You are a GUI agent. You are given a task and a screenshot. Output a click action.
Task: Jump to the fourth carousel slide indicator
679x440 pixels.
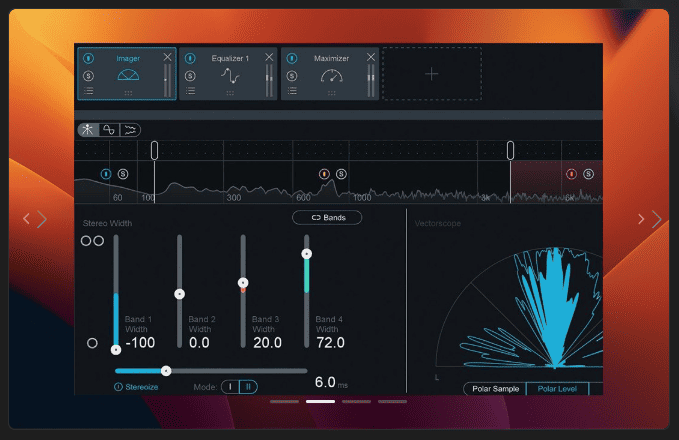point(392,401)
